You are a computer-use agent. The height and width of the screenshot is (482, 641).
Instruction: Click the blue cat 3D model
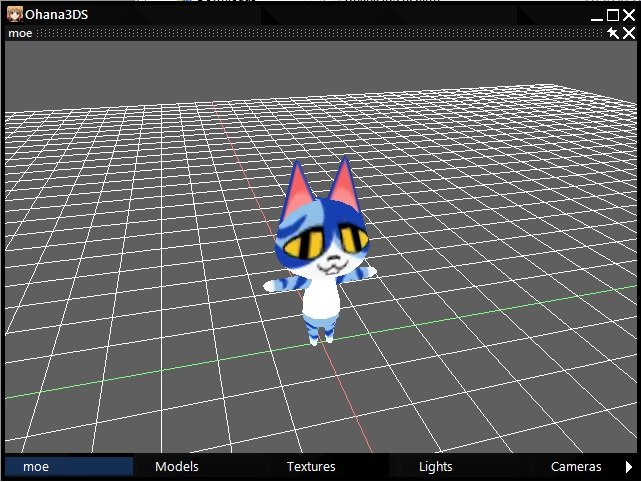click(320, 251)
